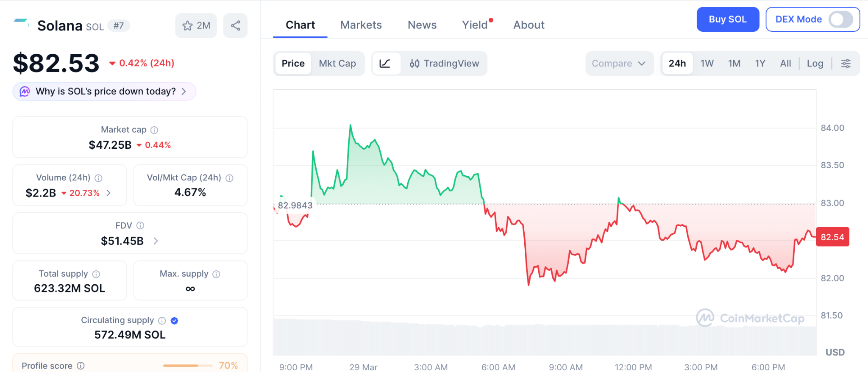Open chart settings sliders icon

click(846, 64)
